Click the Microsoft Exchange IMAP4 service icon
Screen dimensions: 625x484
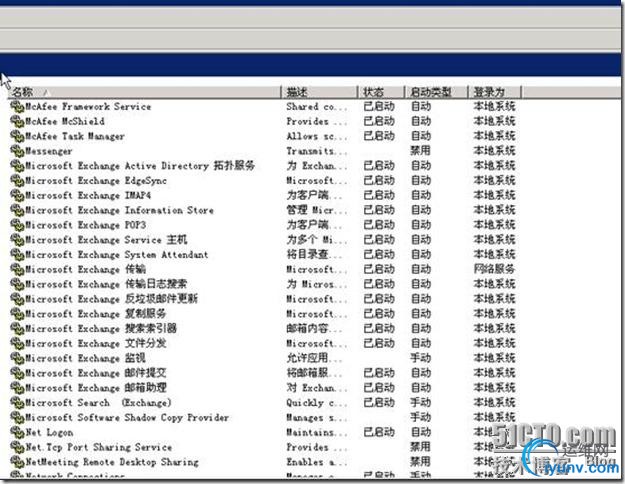pyautogui.click(x=17, y=195)
